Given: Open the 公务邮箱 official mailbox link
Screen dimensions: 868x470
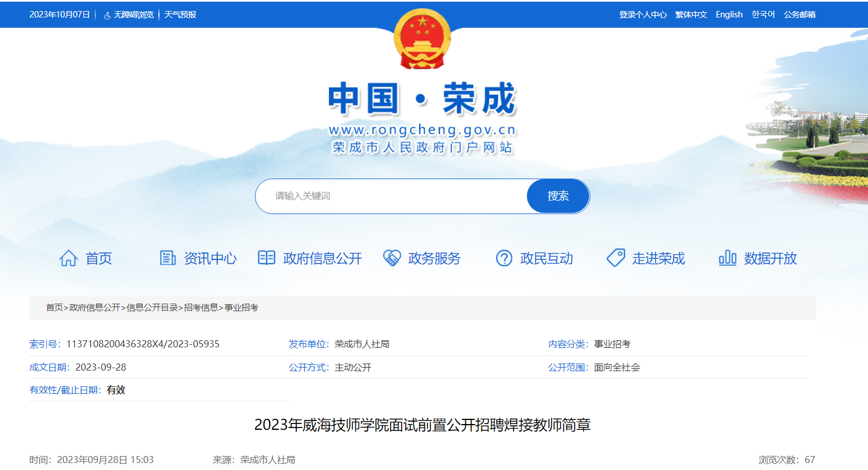Looking at the screenshot, I should pyautogui.click(x=799, y=15).
